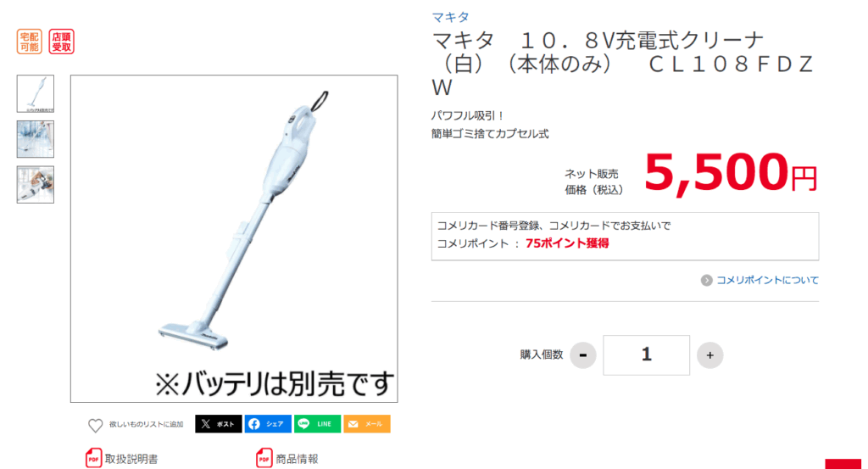Viewport: 868px width, 469px height.
Task: Click the quantity input field
Action: pyautogui.click(x=646, y=355)
